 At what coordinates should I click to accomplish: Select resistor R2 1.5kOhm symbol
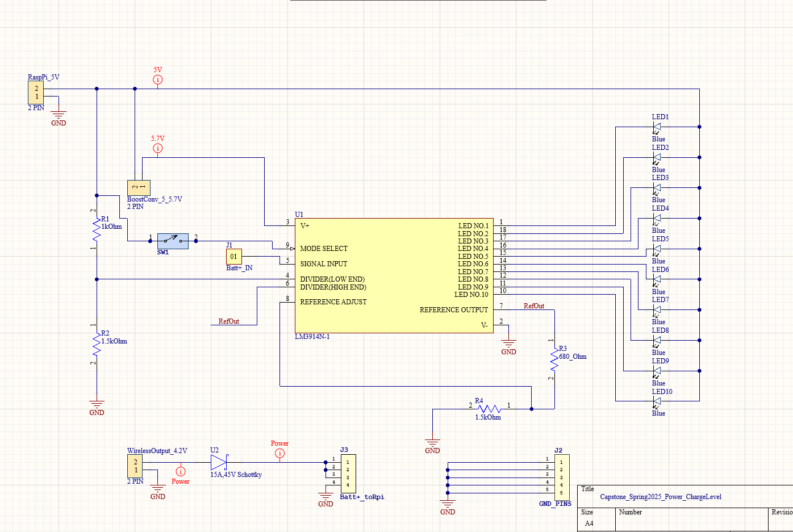click(97, 344)
